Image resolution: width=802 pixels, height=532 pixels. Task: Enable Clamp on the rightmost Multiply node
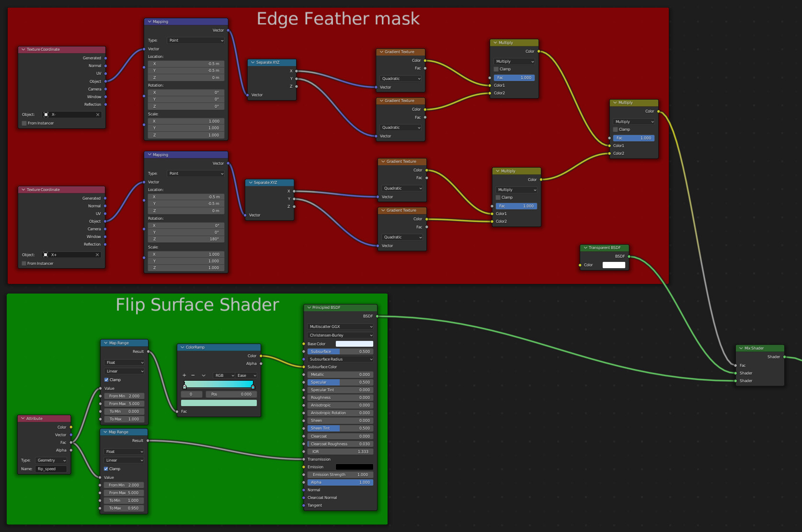(x=616, y=130)
